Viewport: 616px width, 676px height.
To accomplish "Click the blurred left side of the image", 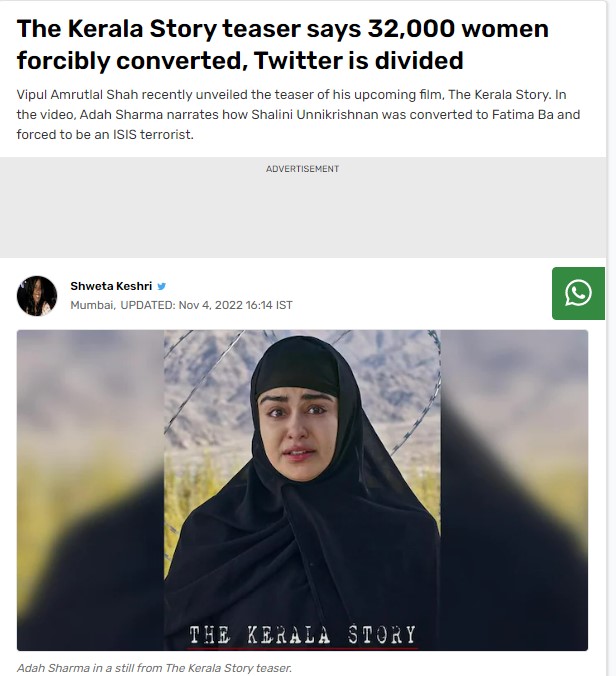I will tap(91, 490).
